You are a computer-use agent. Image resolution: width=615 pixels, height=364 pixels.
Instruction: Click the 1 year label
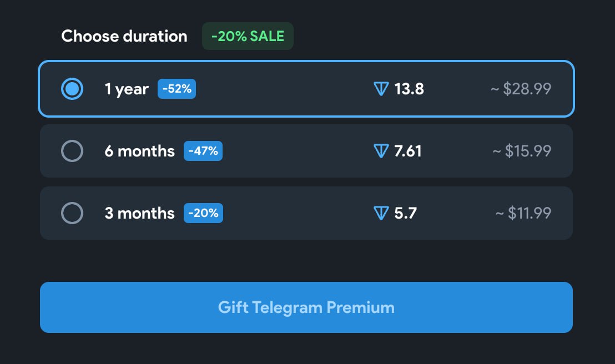127,89
